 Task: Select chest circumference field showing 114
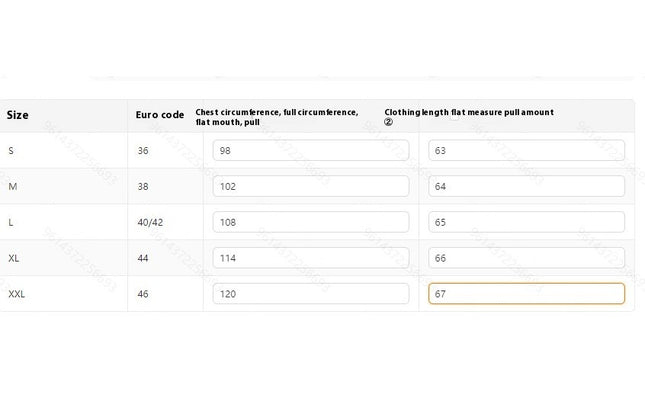(311, 258)
